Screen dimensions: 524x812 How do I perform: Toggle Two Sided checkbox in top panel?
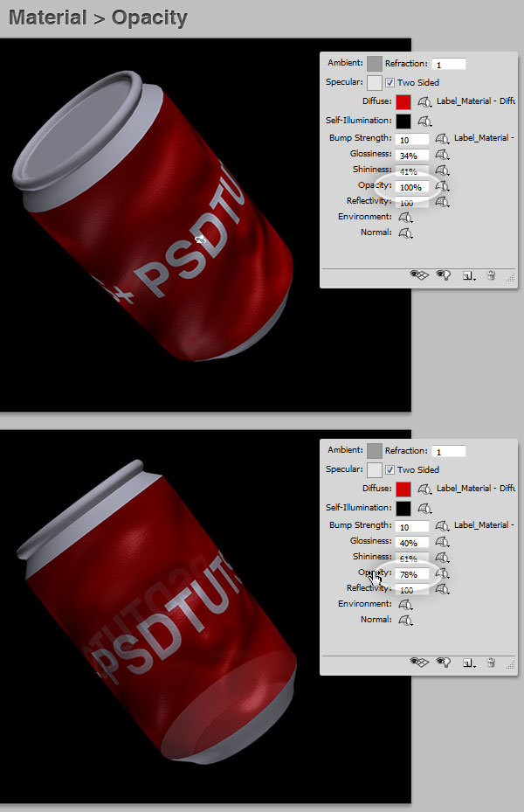pyautogui.click(x=390, y=83)
